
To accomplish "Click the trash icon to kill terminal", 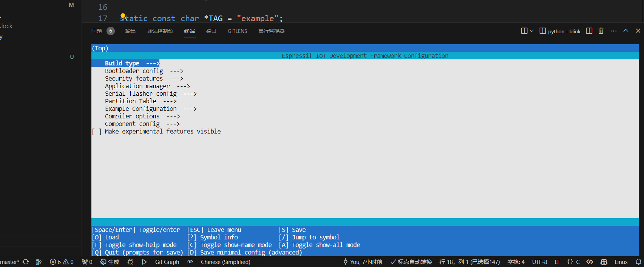I will (x=601, y=31).
